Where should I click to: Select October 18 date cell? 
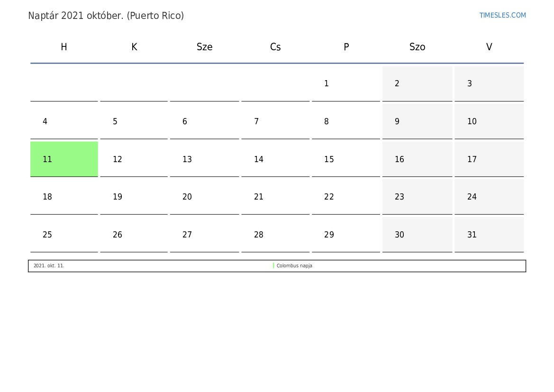coord(64,197)
